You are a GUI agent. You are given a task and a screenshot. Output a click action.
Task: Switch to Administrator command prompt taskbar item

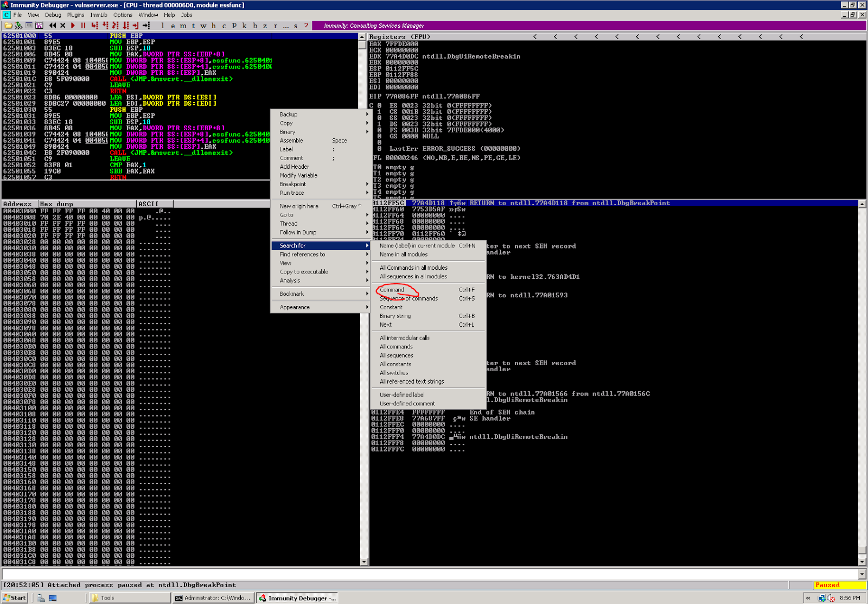tap(213, 598)
